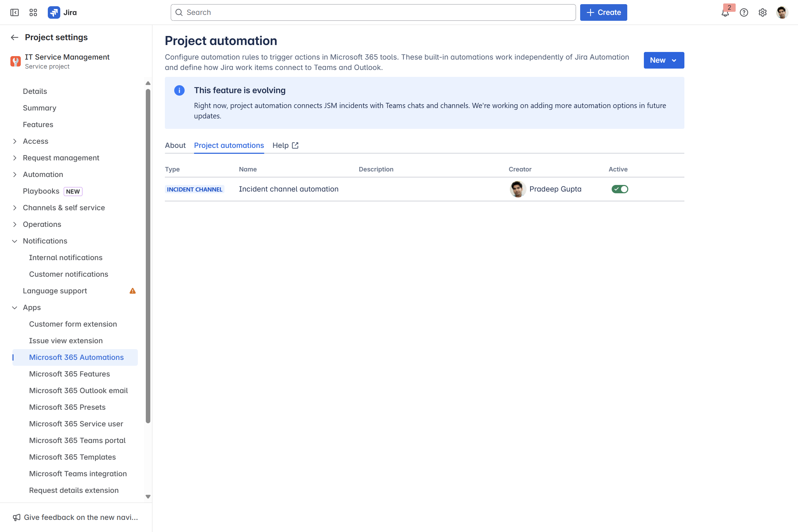The height and width of the screenshot is (532, 798).
Task: Open the help question mark icon
Action: [744, 12]
